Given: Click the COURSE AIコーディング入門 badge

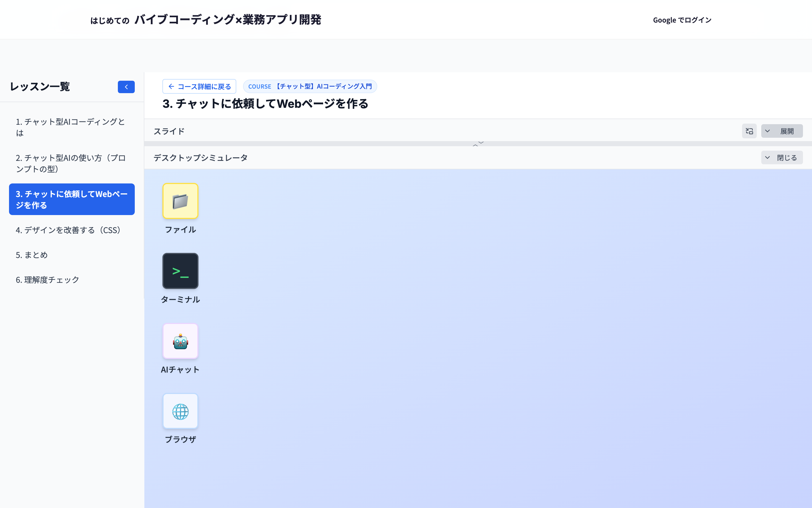Looking at the screenshot, I should pyautogui.click(x=310, y=86).
